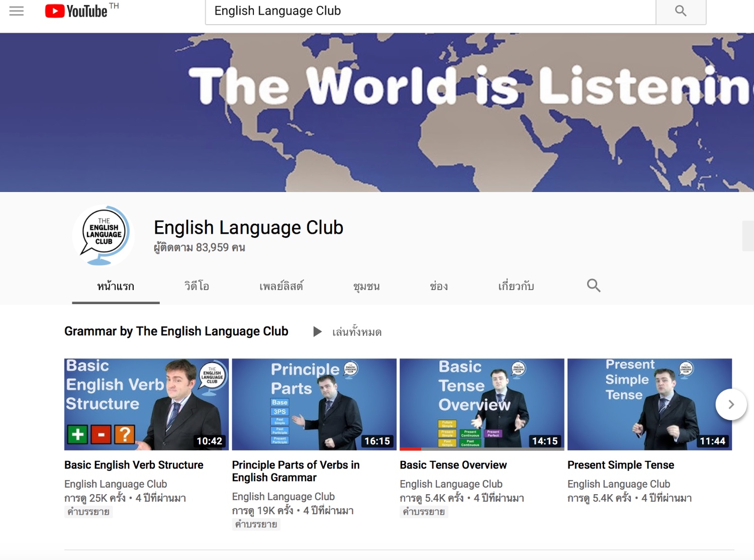
Task: Open Principle Parts of Verbs in English Grammar title
Action: (296, 471)
